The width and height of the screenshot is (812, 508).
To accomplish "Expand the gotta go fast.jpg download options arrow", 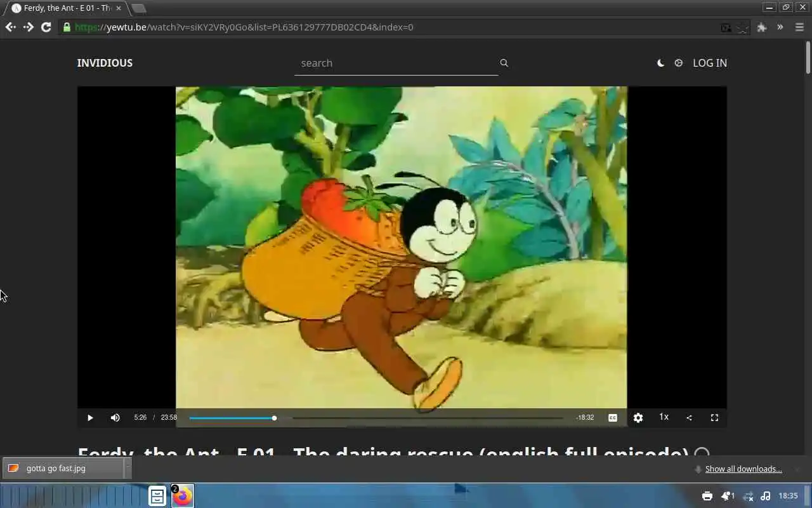I will click(128, 468).
